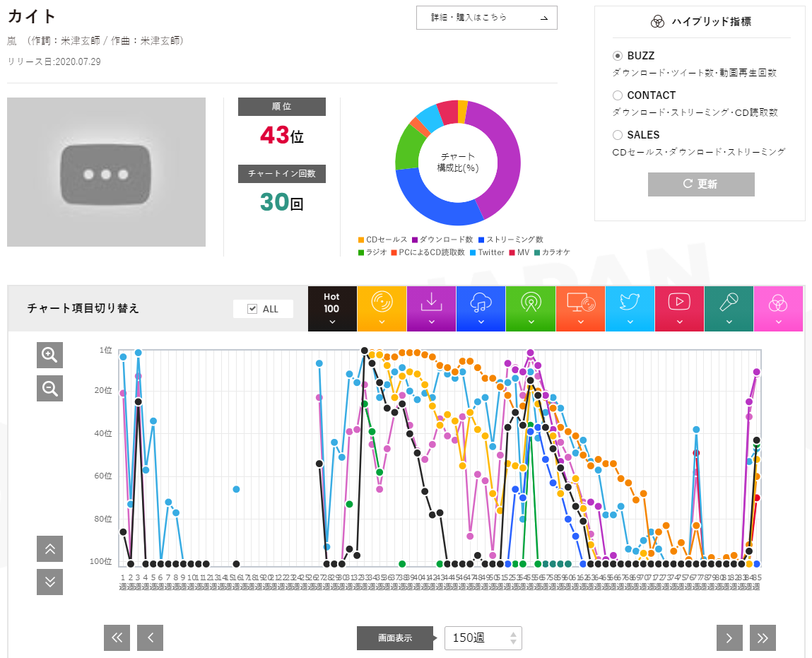Select the download icon tab
Viewport: 812px width, 658px height.
click(431, 309)
